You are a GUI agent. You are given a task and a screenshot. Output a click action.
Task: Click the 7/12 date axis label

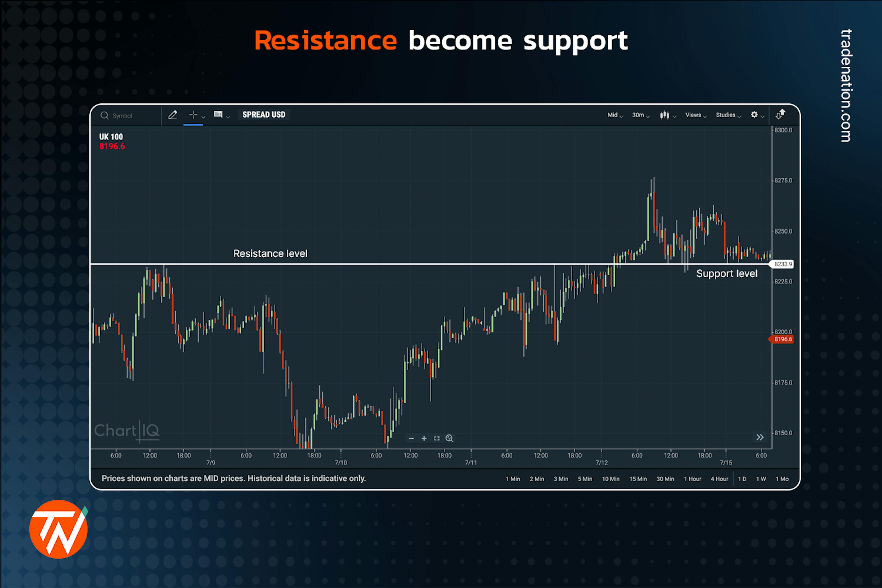point(602,463)
